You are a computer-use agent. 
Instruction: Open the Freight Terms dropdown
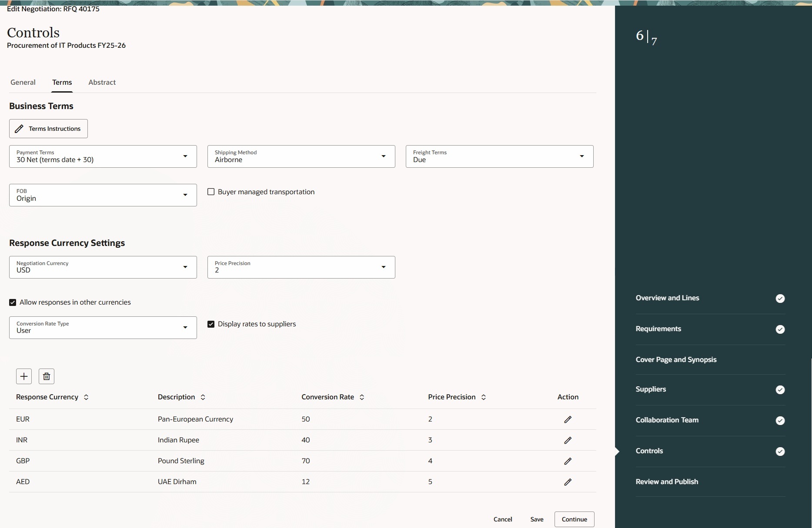pyautogui.click(x=500, y=156)
